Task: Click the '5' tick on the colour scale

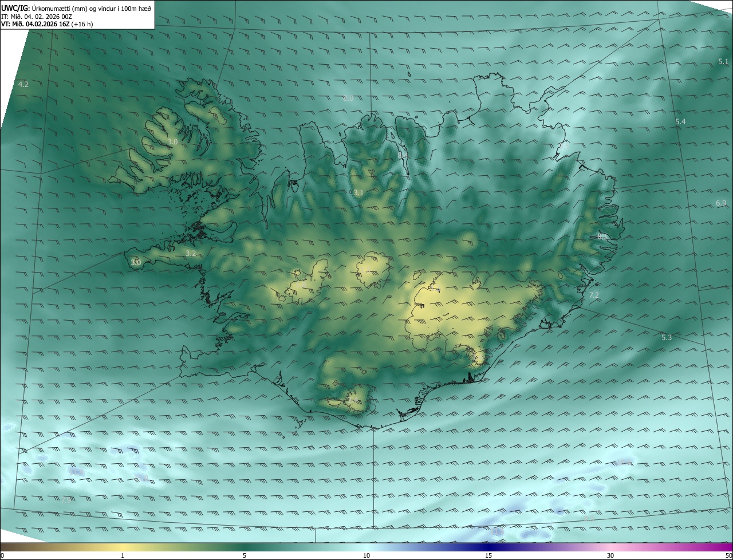Action: 245,555
